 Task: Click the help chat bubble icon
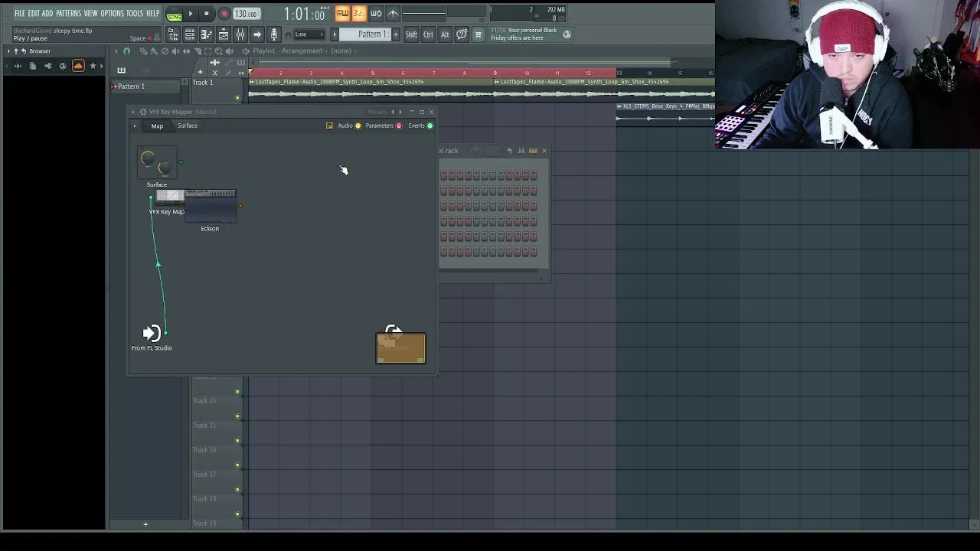coord(462,34)
